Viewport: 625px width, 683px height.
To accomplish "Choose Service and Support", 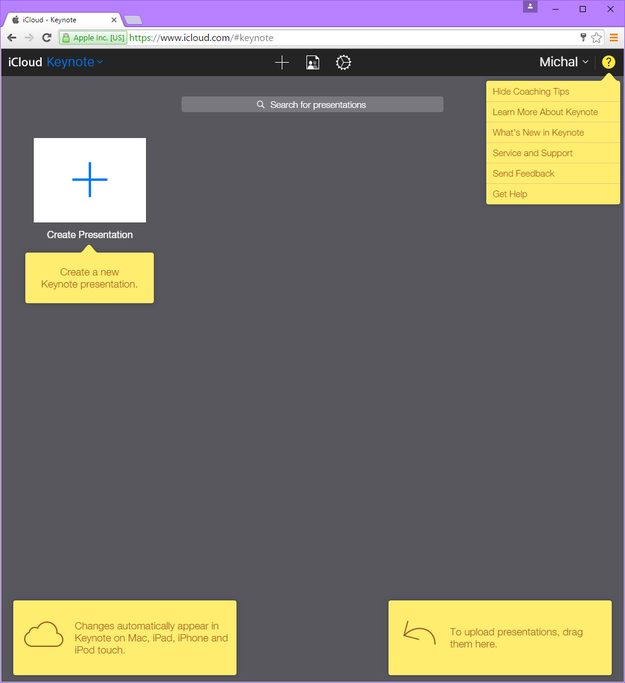I will [553, 153].
